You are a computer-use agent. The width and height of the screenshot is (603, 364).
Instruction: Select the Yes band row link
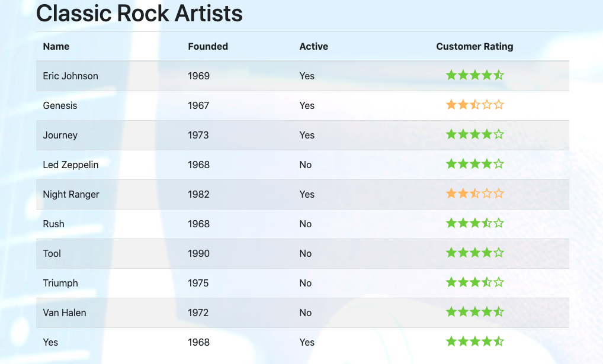[50, 342]
